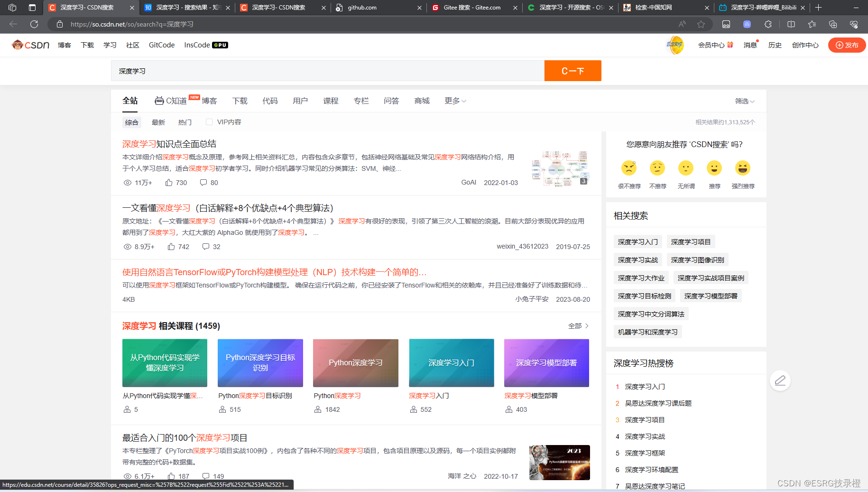868x492 pixels.
Task: Open 消息 messages link
Action: click(x=750, y=45)
